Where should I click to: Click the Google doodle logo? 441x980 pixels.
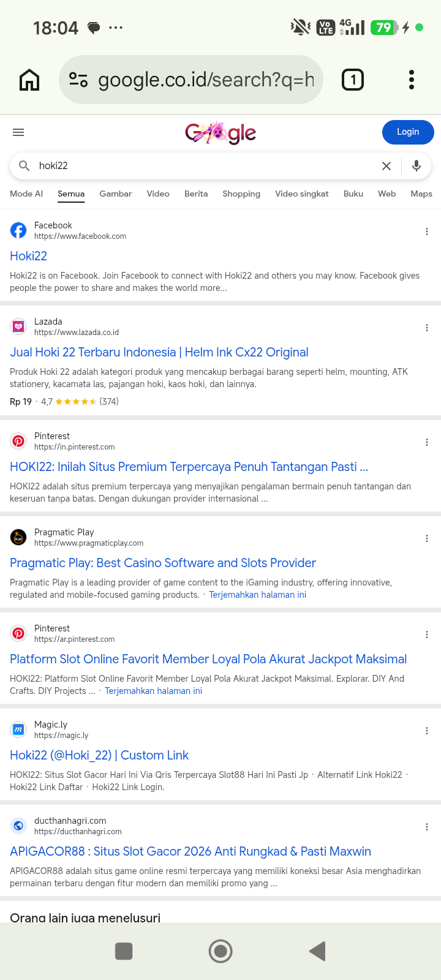pos(221,132)
